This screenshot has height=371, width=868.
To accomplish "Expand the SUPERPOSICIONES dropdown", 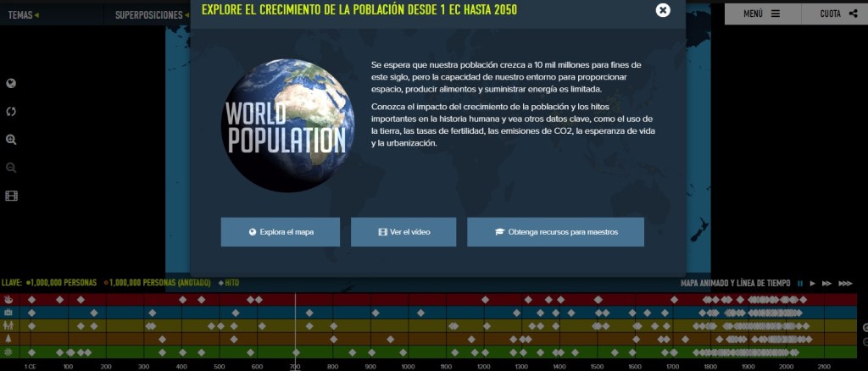I will [x=153, y=14].
